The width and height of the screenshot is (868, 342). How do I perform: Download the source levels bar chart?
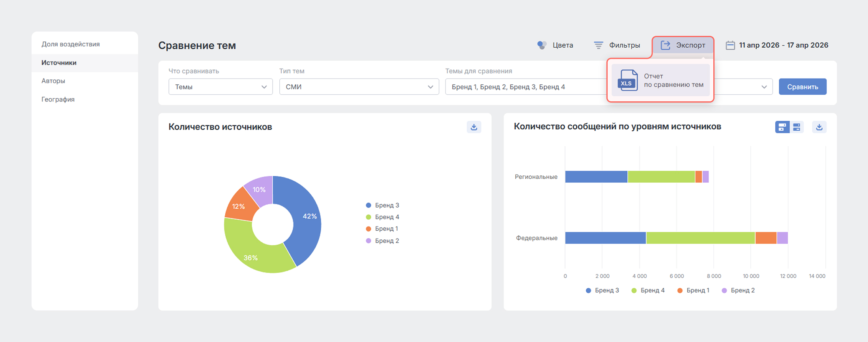(819, 127)
